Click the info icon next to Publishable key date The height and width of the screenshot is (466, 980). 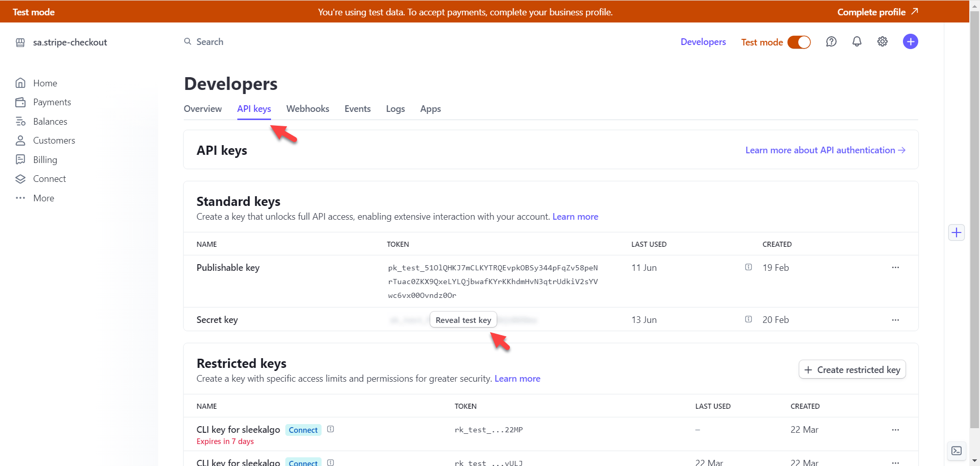[748, 267]
